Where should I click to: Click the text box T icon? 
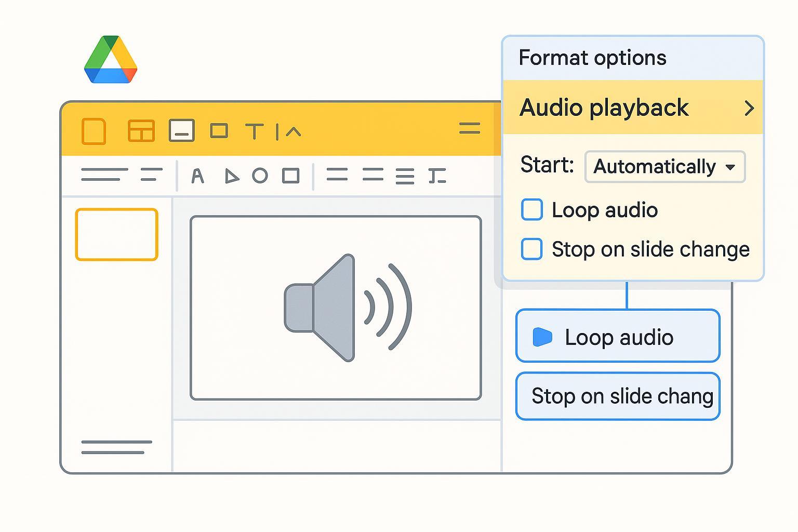(254, 131)
